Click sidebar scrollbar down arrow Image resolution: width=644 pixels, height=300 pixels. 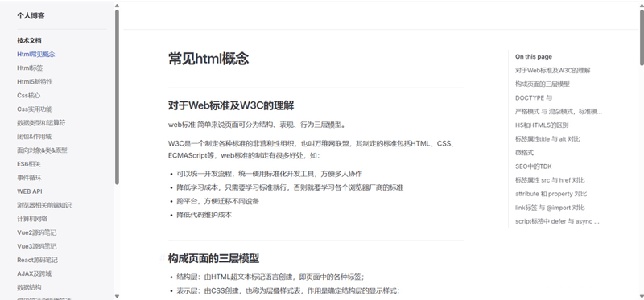point(117,296)
